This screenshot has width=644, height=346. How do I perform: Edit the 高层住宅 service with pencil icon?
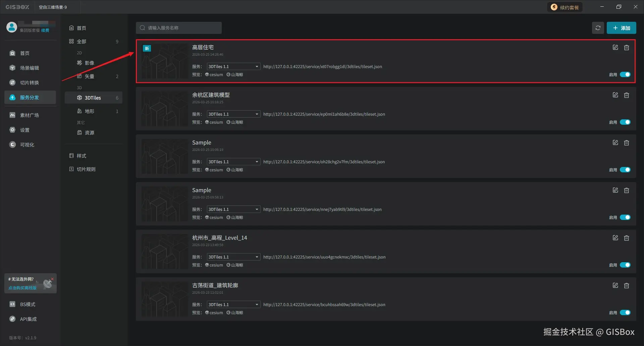point(615,47)
